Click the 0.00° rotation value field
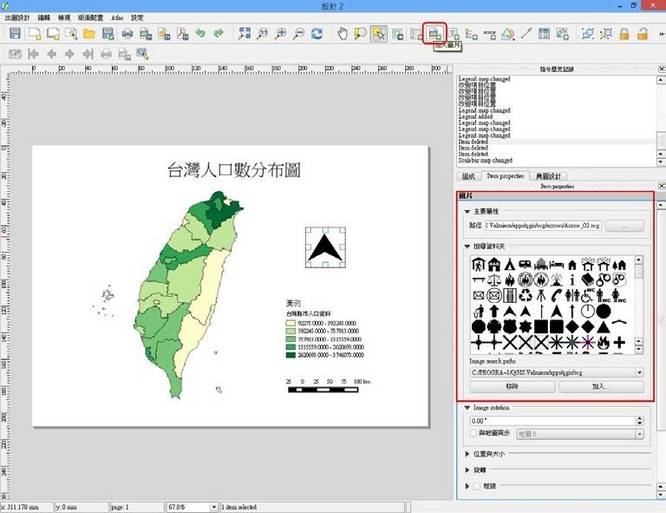 [x=552, y=421]
